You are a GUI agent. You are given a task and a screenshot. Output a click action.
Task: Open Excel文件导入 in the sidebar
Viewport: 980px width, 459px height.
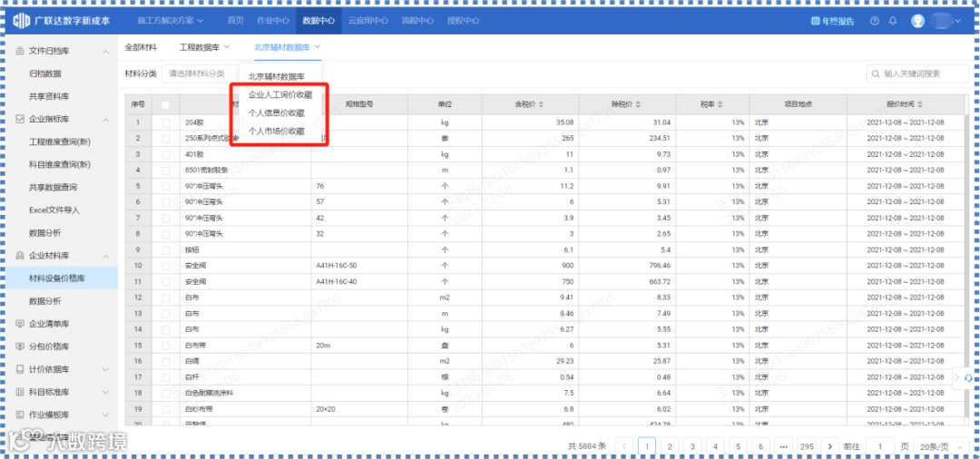click(54, 210)
